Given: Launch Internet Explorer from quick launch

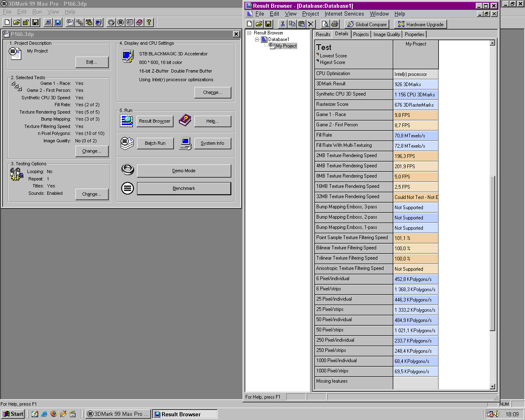Looking at the screenshot, I should 44,414.
